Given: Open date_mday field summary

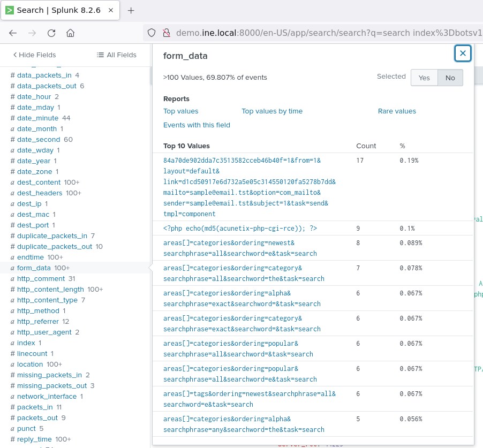Looking at the screenshot, I should pyautogui.click(x=35, y=108).
